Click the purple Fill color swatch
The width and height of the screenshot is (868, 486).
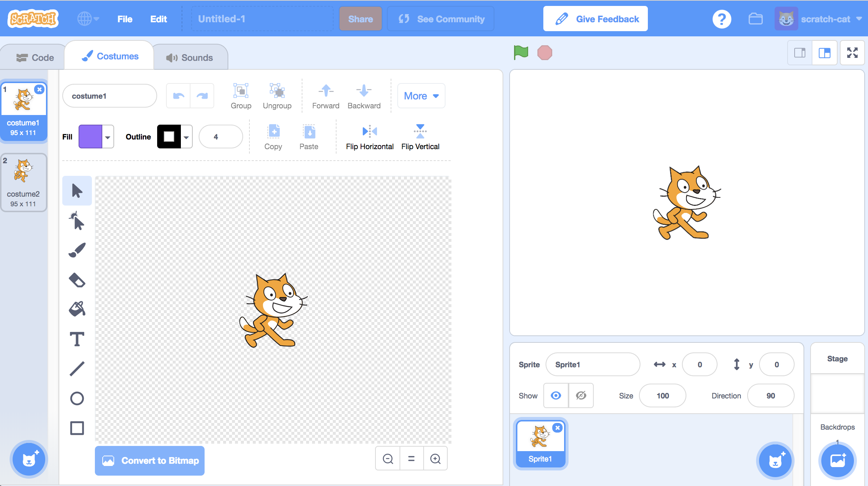pos(90,137)
